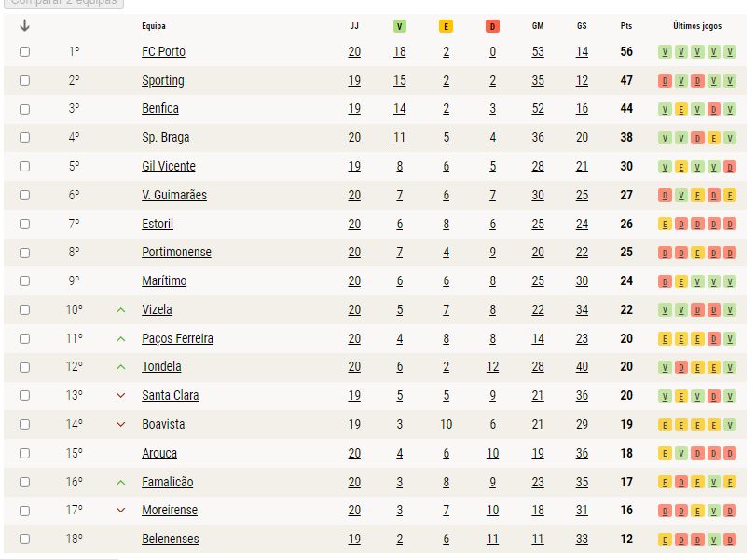Click the green V wins column header icon
Image resolution: width=756 pixels, height=560 pixels.
click(x=399, y=26)
